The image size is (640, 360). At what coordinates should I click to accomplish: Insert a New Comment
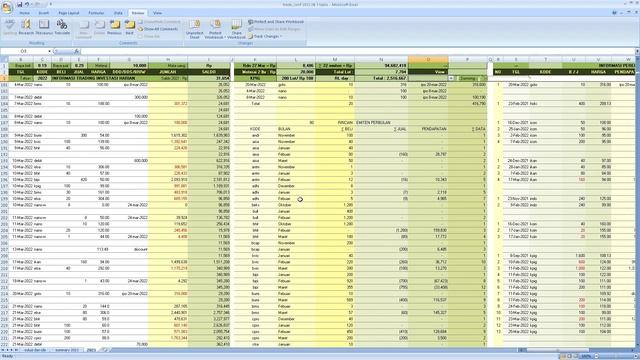pyautogui.click(x=84, y=29)
